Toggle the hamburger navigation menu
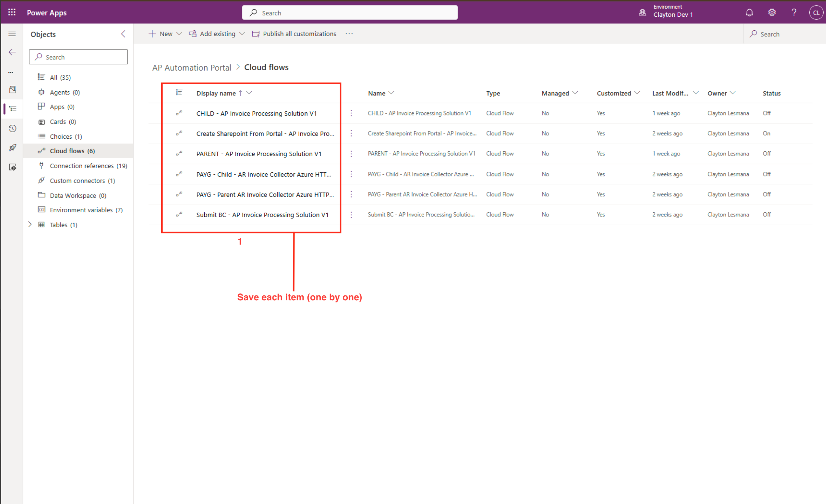This screenshot has width=826, height=504. tap(12, 34)
